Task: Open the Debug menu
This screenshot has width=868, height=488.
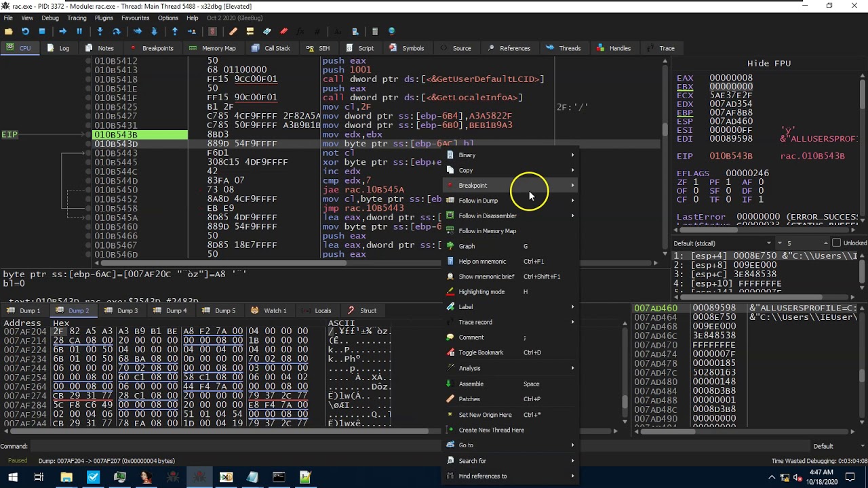Action: point(50,18)
